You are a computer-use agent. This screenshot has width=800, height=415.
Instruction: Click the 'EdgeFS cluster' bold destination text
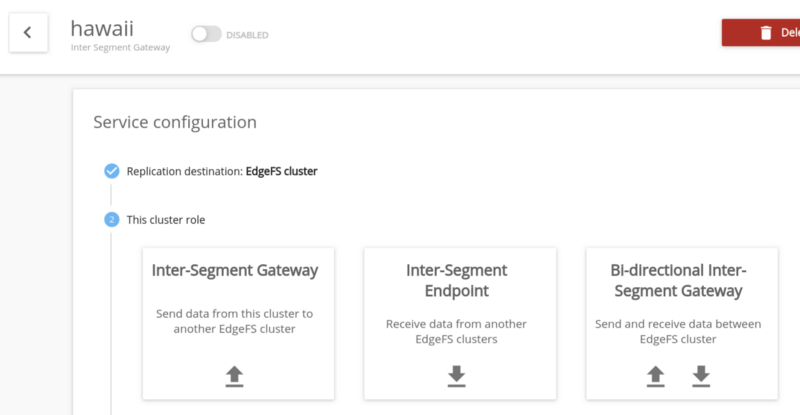281,171
